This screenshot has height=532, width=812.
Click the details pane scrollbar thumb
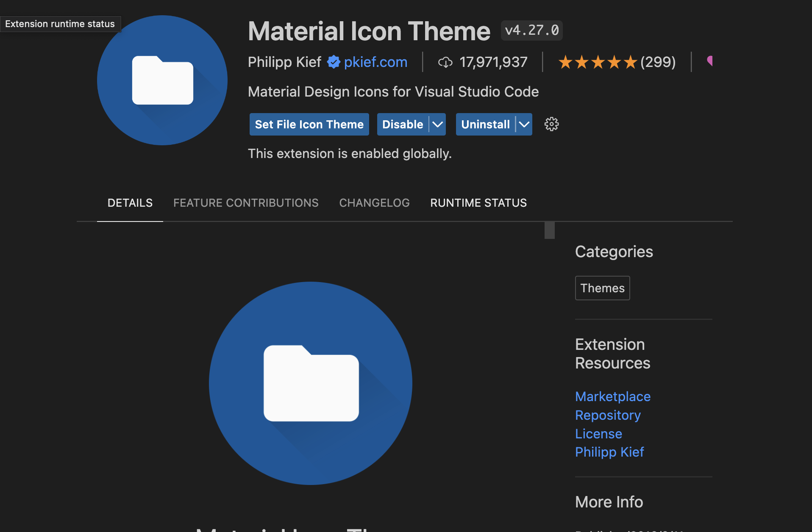click(x=550, y=230)
